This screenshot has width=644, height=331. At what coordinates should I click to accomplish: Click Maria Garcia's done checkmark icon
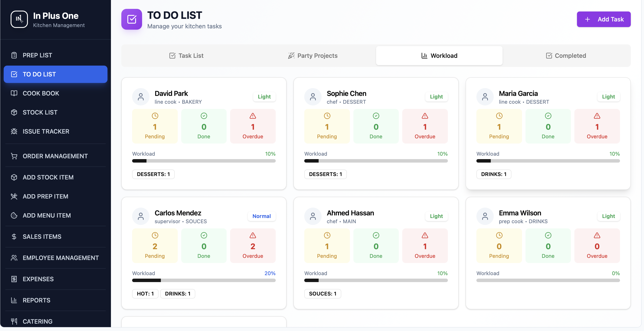click(x=548, y=116)
